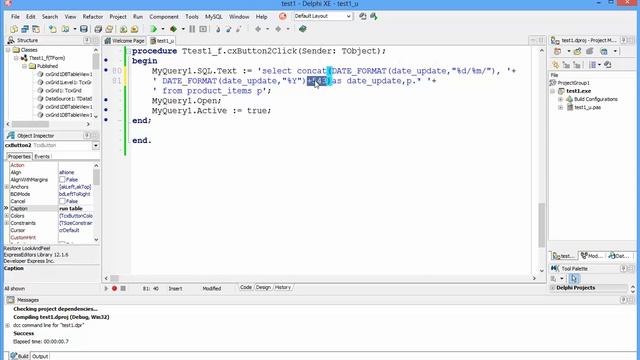Expand Build Configurations in Project Manager
The height and width of the screenshot is (360, 640).
click(x=560, y=99)
